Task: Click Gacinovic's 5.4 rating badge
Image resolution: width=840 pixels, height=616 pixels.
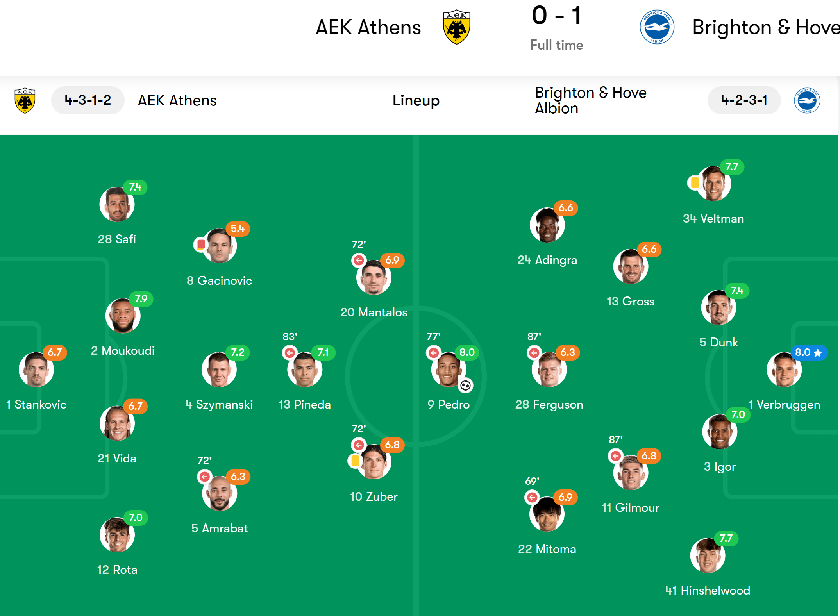Action: pos(238,229)
